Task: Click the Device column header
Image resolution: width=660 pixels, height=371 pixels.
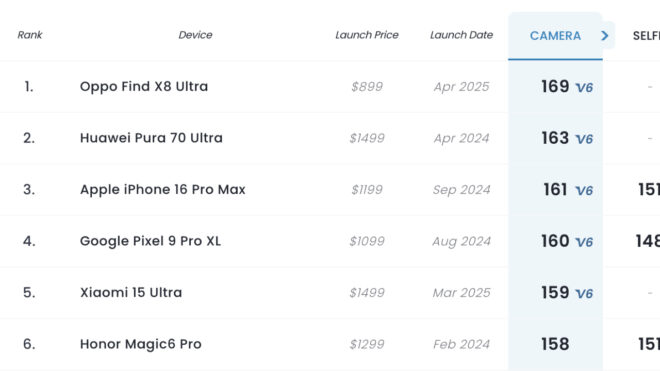Action: (195, 35)
